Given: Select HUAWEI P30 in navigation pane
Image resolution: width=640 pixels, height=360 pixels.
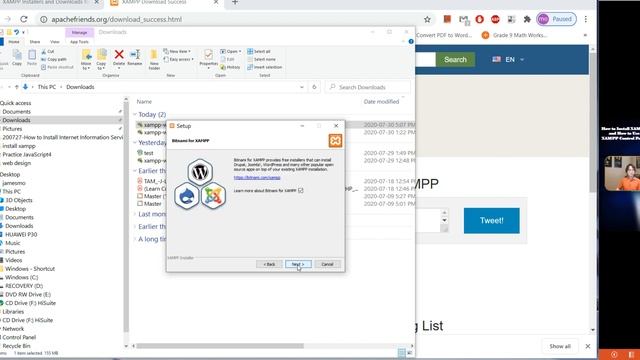Looking at the screenshot, I should (x=21, y=234).
